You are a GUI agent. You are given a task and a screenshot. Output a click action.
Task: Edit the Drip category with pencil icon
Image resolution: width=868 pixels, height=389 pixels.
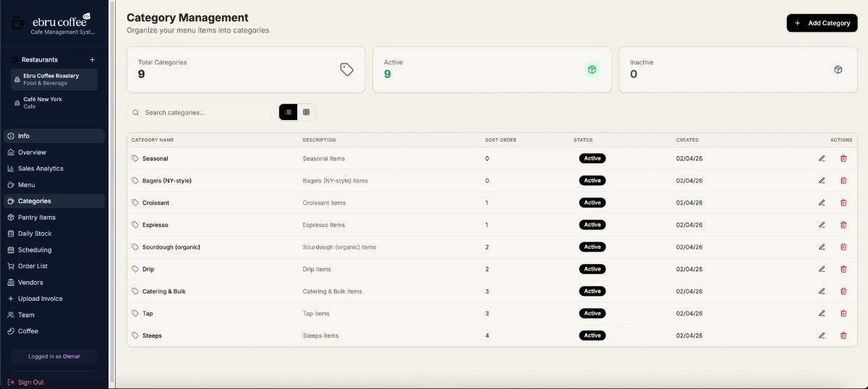pos(822,269)
